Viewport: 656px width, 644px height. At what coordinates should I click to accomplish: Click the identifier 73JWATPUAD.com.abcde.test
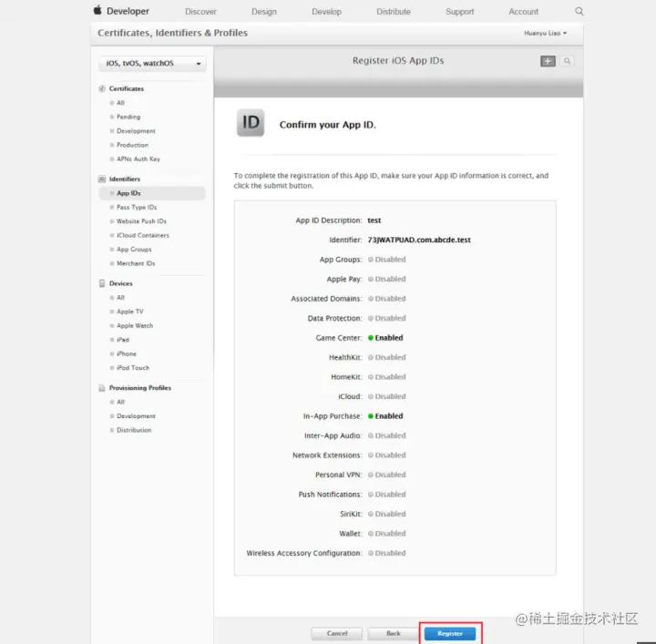pyautogui.click(x=419, y=240)
